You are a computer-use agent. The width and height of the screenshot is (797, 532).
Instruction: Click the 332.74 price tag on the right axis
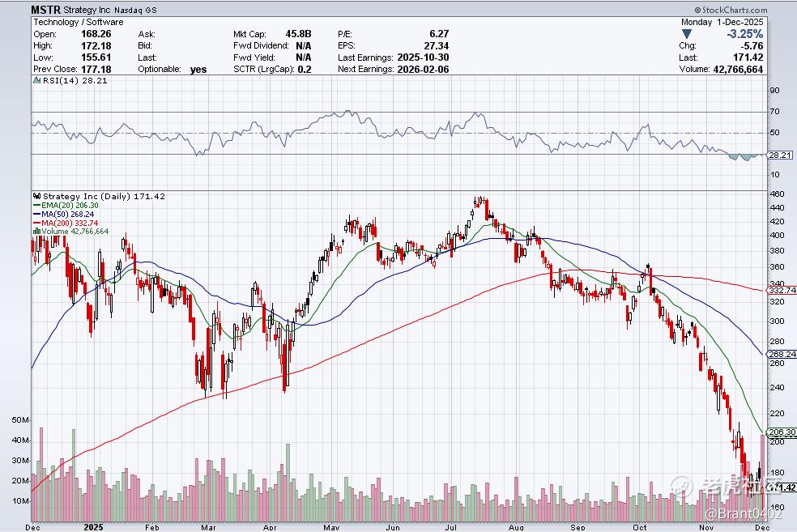[x=782, y=290]
